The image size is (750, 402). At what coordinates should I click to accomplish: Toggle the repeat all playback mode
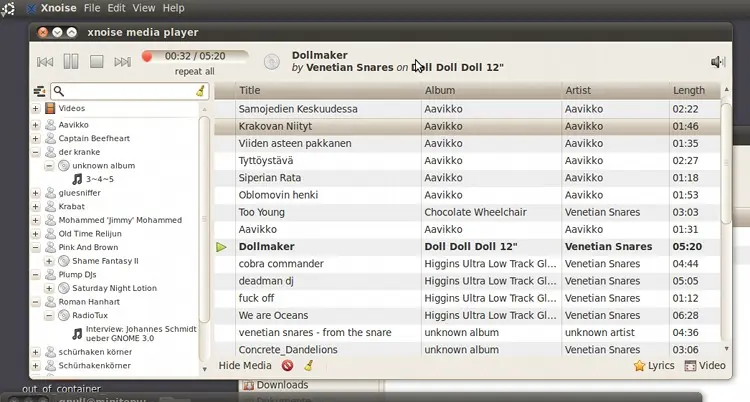[x=194, y=71]
